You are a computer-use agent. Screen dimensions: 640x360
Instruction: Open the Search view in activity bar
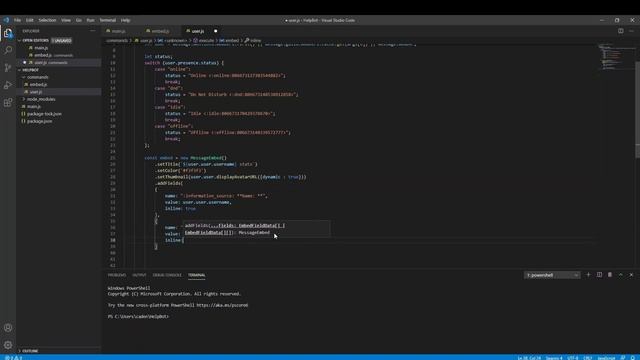pyautogui.click(x=8, y=50)
